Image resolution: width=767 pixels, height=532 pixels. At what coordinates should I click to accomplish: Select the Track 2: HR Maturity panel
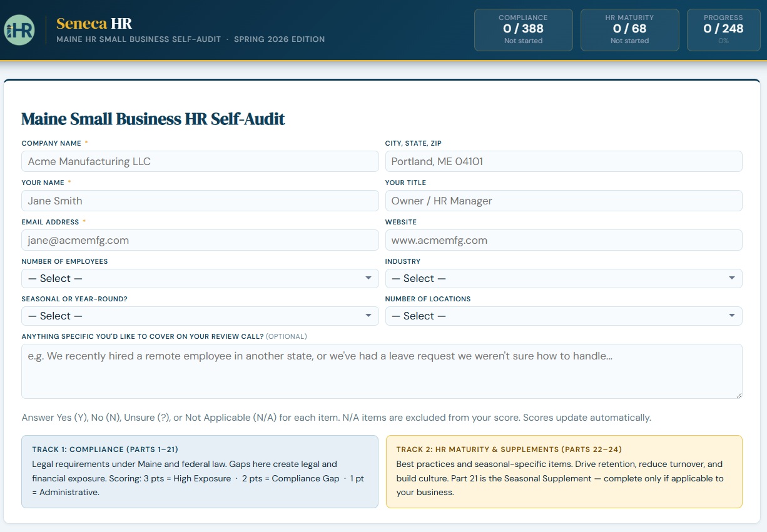[x=564, y=471]
